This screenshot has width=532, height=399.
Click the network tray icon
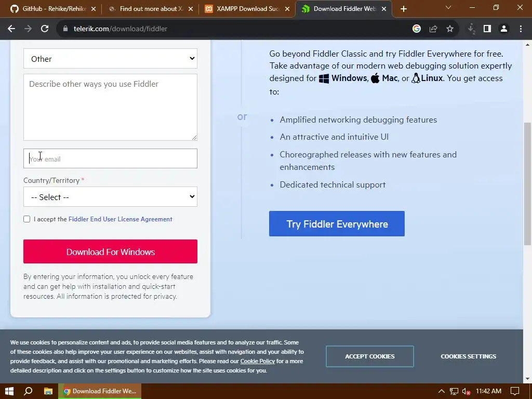(454, 391)
